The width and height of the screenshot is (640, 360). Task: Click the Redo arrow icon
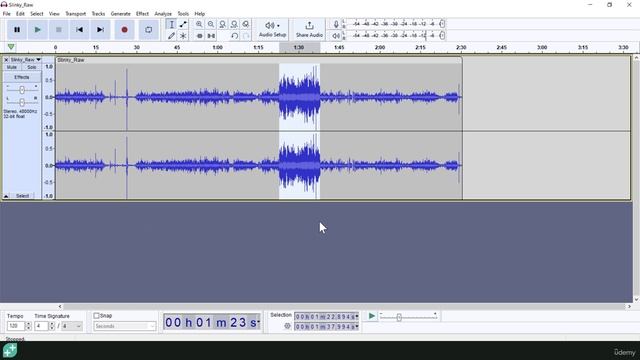tap(246, 36)
